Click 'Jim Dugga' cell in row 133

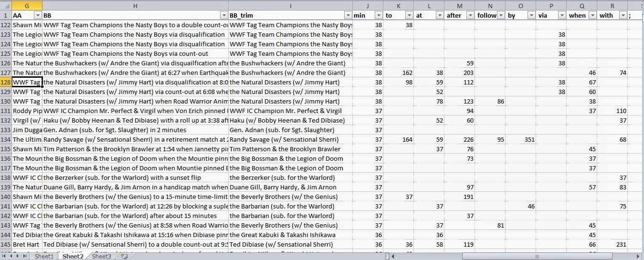[27, 130]
